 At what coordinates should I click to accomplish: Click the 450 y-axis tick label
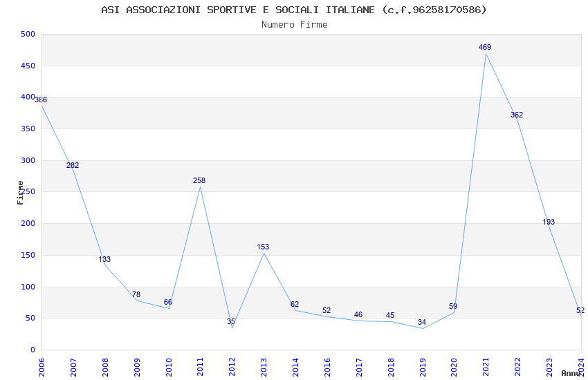[28, 66]
